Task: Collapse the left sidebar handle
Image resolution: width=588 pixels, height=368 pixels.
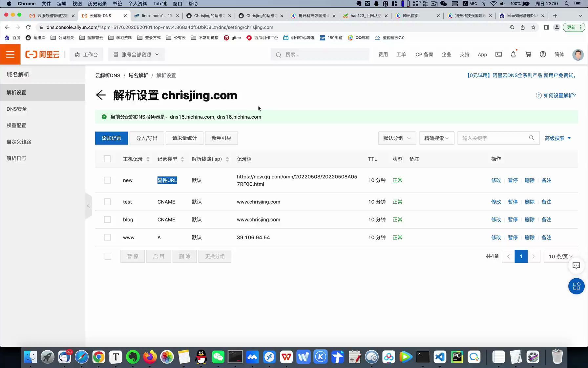Action: coord(88,206)
